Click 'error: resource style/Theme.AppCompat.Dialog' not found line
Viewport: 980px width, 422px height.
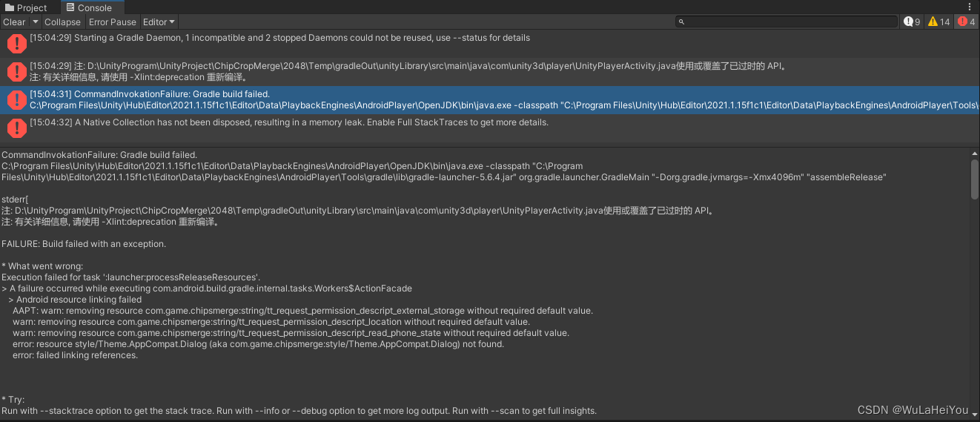click(258, 344)
